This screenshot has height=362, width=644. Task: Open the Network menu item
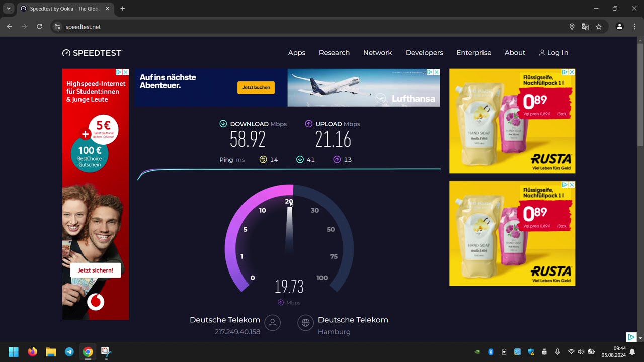377,53
